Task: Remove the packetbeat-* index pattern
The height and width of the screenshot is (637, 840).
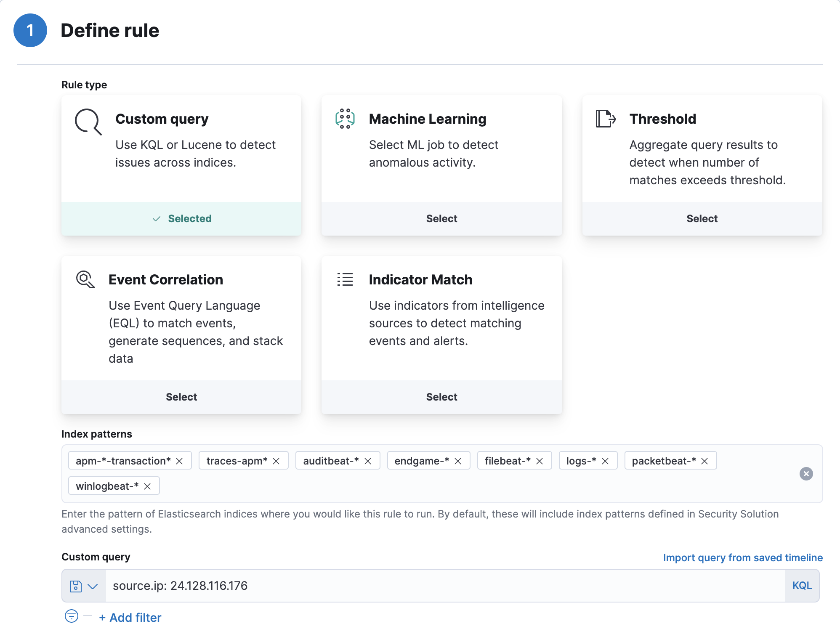Action: click(x=704, y=461)
